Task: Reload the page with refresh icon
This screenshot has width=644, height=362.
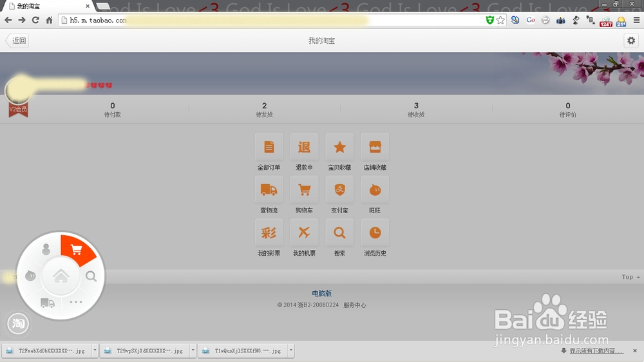Action: tap(35, 20)
